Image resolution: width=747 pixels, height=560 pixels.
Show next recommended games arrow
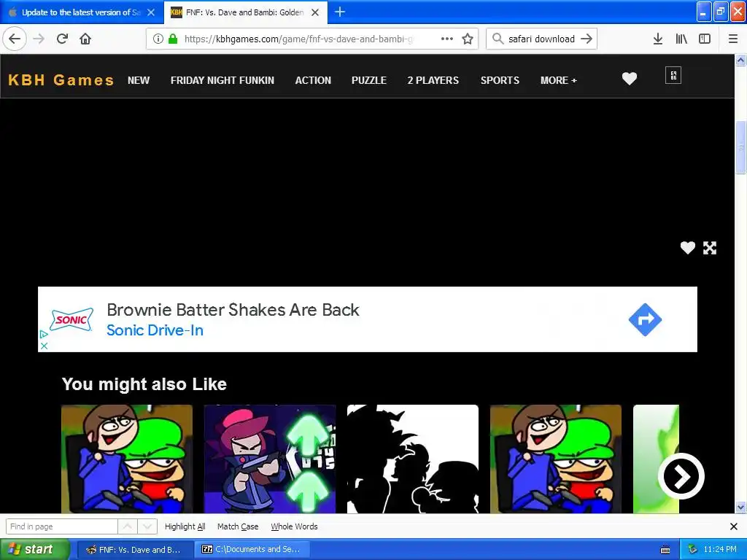click(681, 476)
